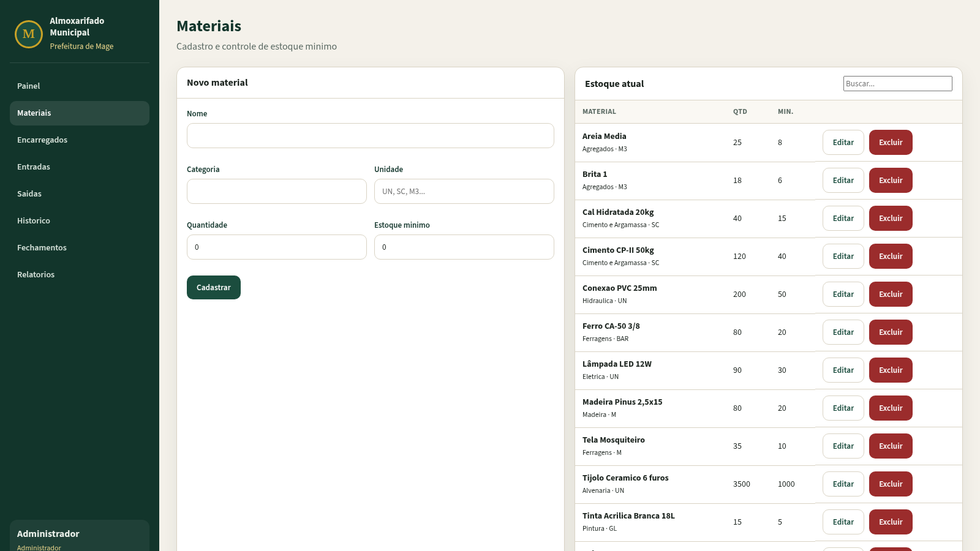Viewport: 980px width, 551px height.
Task: Open the Historico page
Action: click(x=80, y=221)
